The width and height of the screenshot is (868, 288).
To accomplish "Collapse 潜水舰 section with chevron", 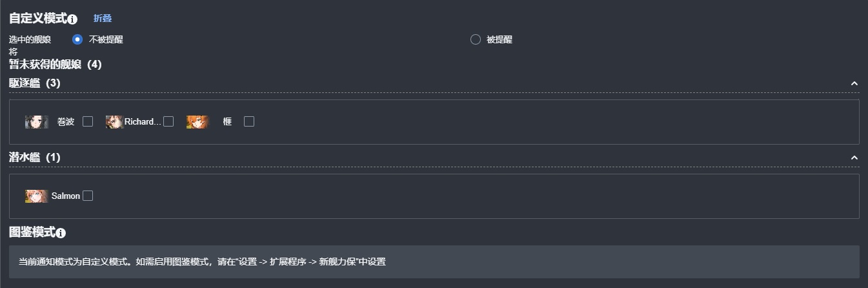I will pyautogui.click(x=854, y=158).
